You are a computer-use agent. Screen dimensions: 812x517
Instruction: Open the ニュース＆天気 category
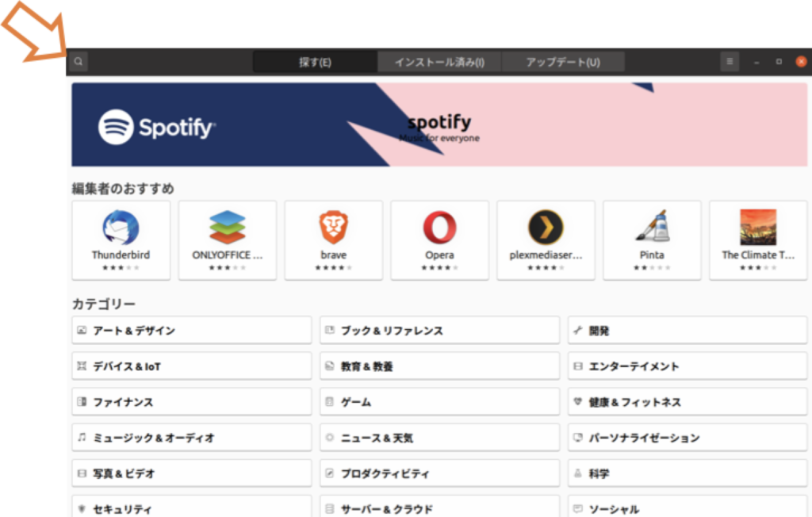(439, 437)
